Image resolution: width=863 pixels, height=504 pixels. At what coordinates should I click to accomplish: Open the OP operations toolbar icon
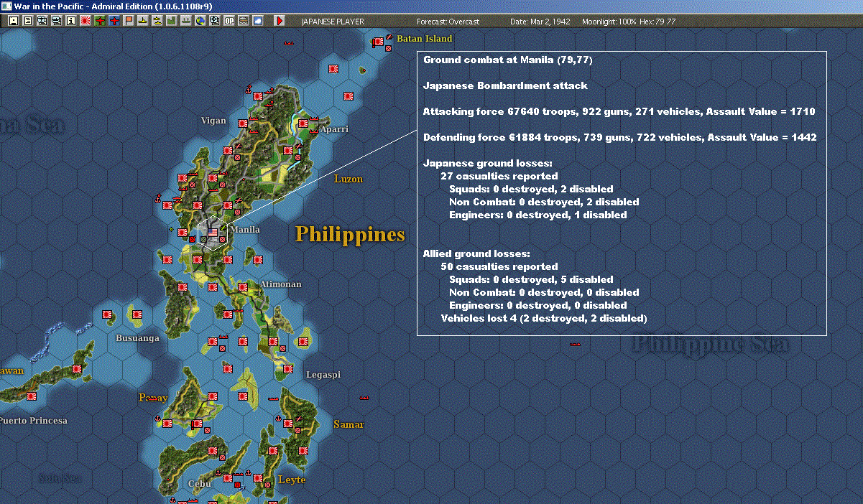[229, 21]
